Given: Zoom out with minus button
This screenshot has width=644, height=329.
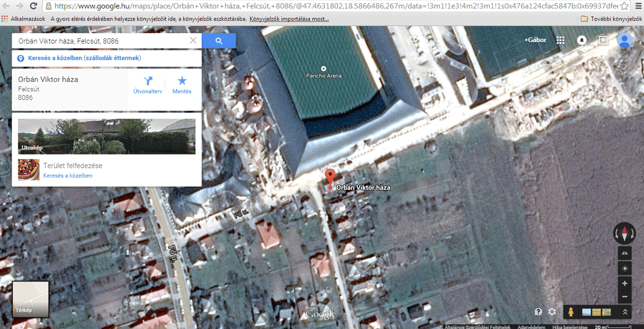Looking at the screenshot, I should (x=624, y=296).
